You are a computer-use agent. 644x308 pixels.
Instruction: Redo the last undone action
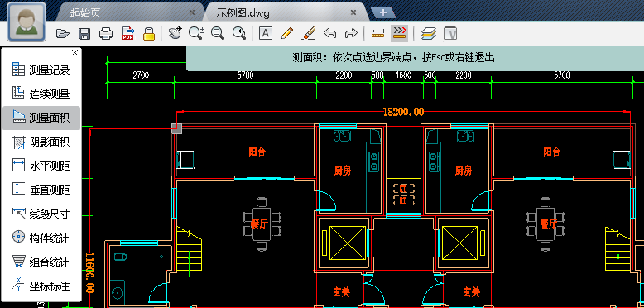click(351, 33)
